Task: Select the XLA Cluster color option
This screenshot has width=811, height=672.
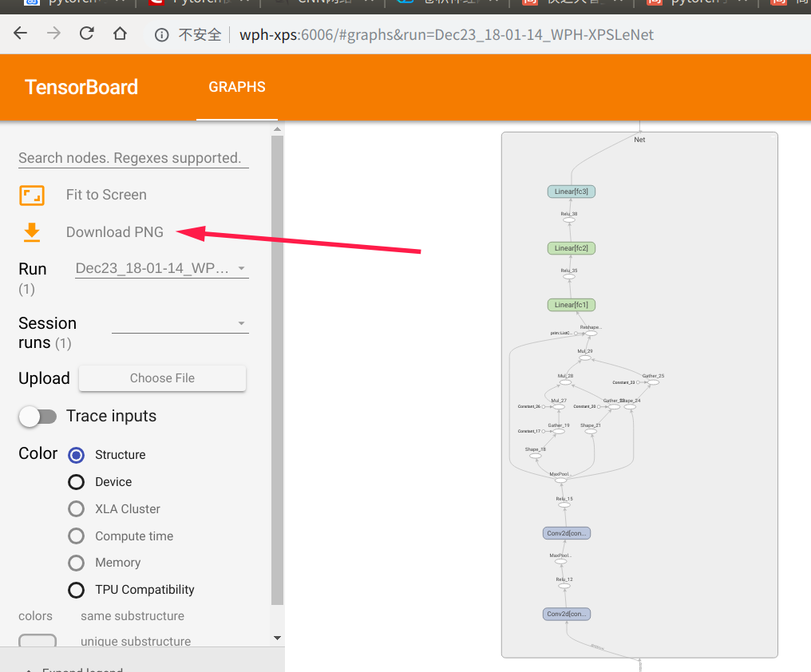Action: tap(76, 508)
